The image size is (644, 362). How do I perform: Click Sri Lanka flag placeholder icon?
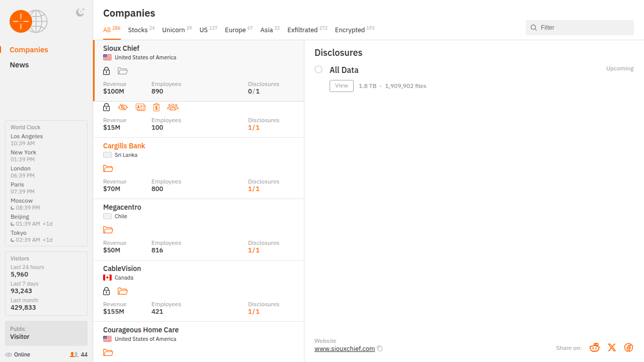[x=107, y=155]
